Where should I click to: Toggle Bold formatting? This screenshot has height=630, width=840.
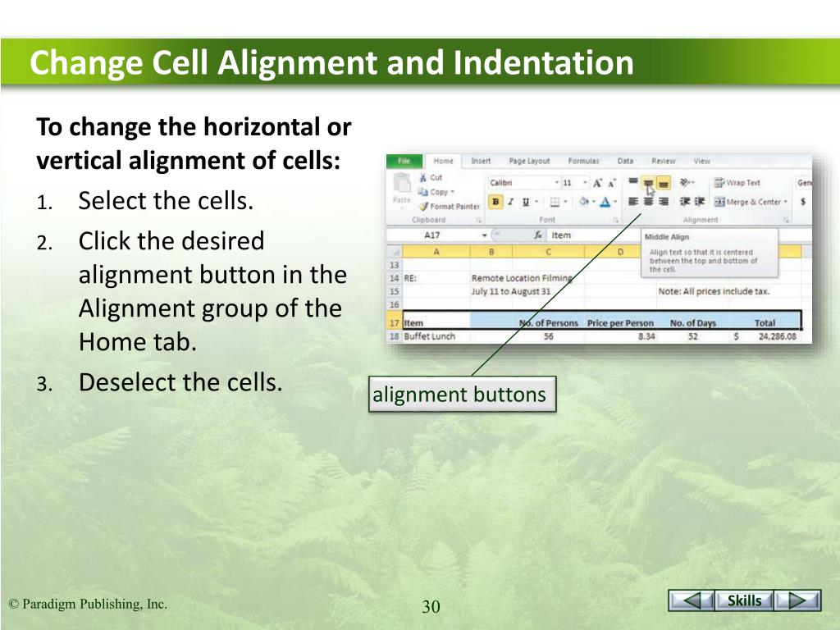pos(495,202)
